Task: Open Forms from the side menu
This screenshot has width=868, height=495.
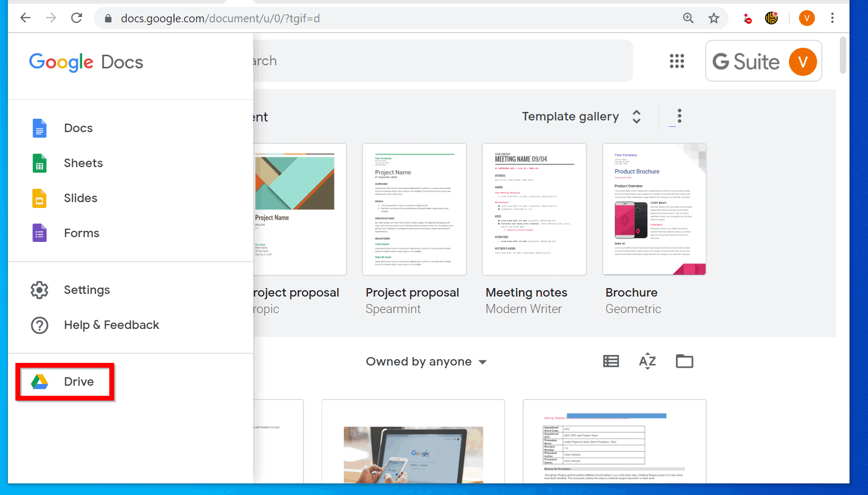Action: tap(82, 233)
